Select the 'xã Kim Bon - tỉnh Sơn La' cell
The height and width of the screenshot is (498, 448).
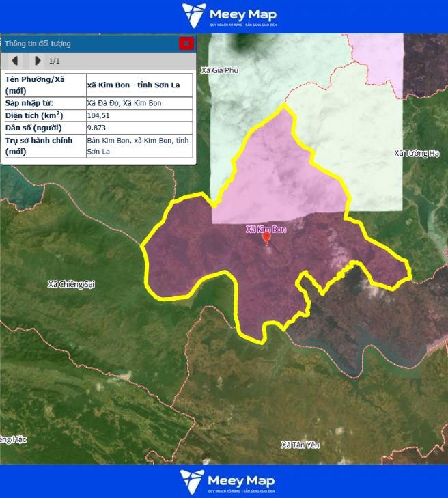coord(139,85)
